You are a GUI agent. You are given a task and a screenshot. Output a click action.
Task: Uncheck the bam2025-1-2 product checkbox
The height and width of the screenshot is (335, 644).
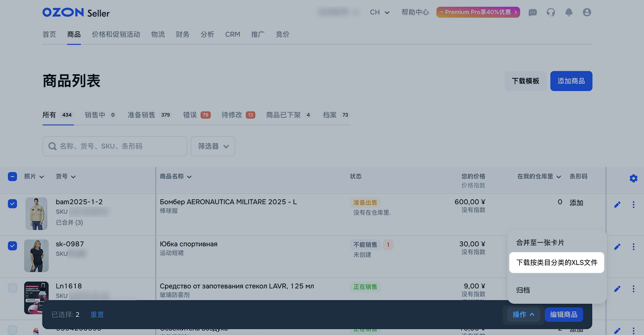coord(13,204)
